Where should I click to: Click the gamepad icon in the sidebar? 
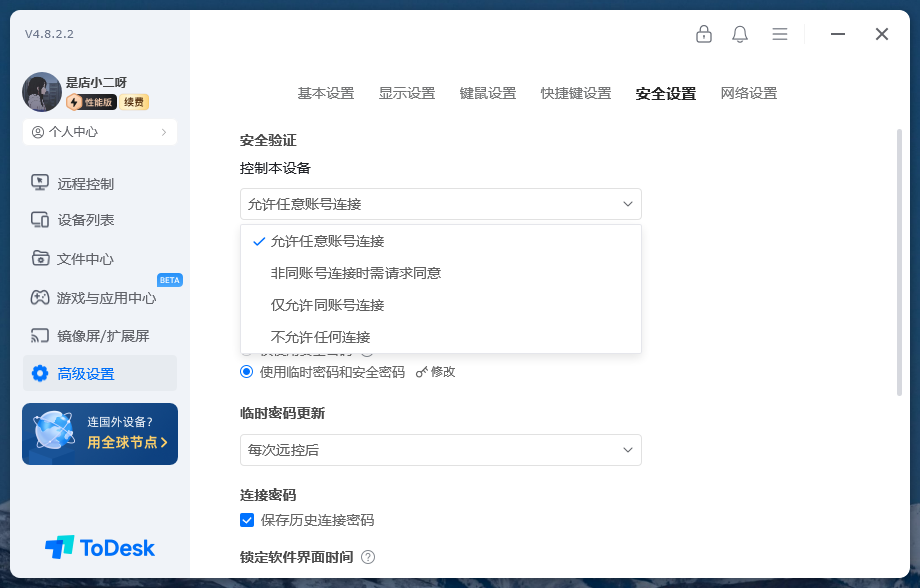pos(40,298)
